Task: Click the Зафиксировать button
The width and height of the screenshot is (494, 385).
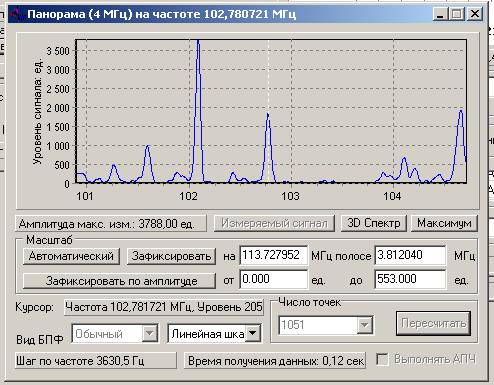Action: coord(171,256)
